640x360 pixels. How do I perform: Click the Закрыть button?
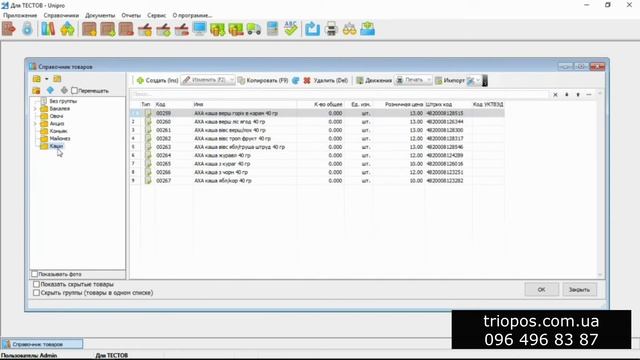(x=579, y=289)
